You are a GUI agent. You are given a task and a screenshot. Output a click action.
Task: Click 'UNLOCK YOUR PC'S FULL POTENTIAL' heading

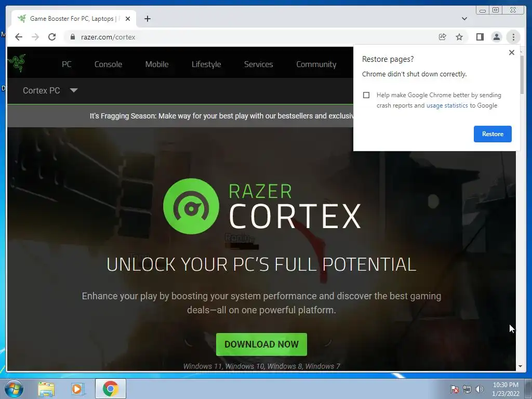pos(262,264)
